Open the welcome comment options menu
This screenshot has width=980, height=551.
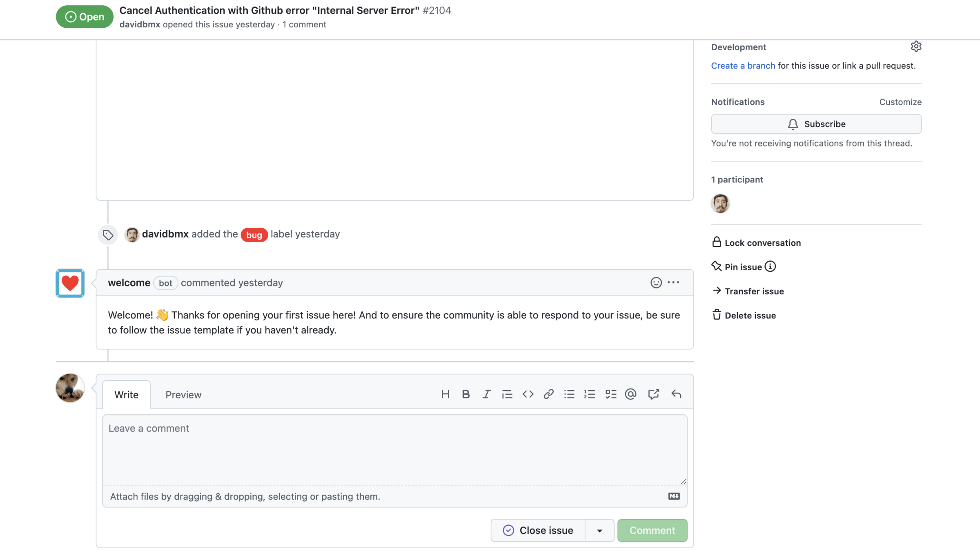point(673,282)
